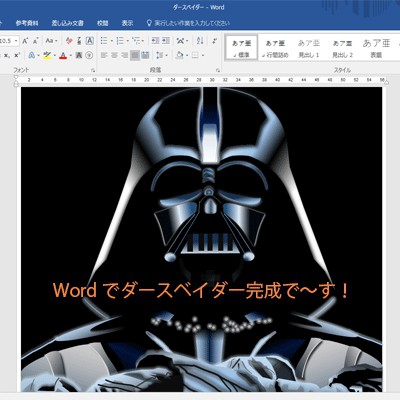Click lightbulb icon beside the search prompt
Viewport: 400px width, 400px height.
[x=149, y=23]
